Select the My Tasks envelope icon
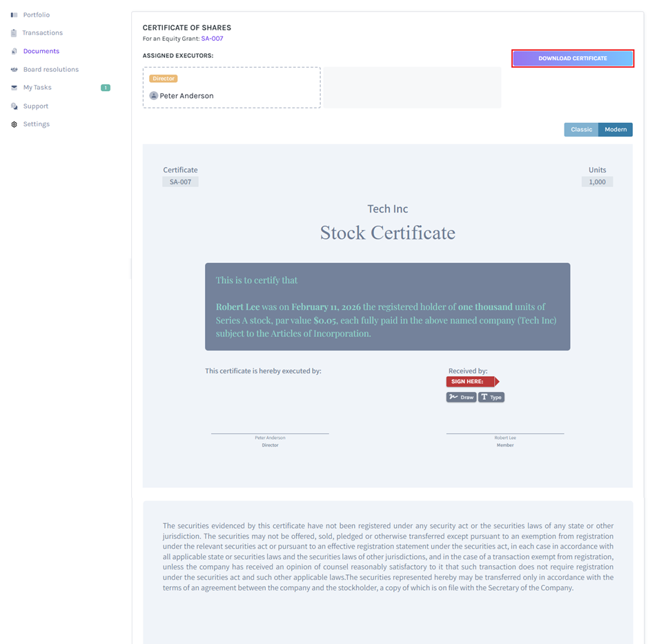This screenshot has width=648, height=644. (13, 87)
